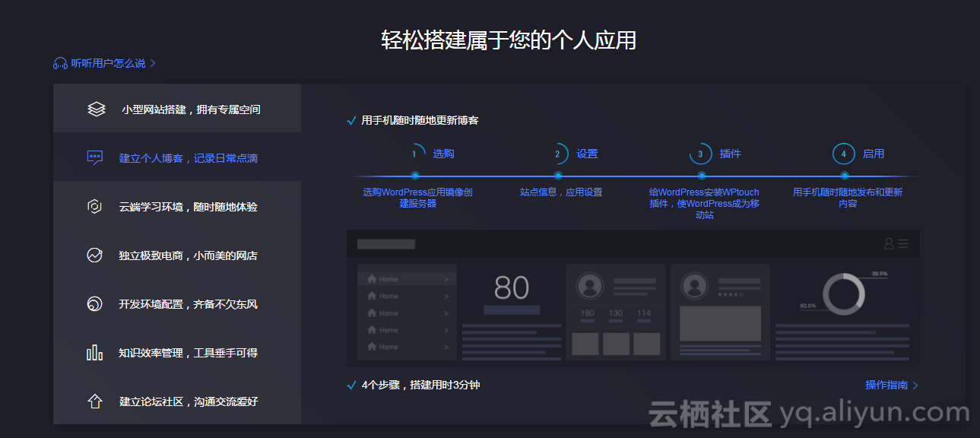Click the dashboard preview illustration
Screen dimensions: 980x438
pyautogui.click(x=633, y=299)
